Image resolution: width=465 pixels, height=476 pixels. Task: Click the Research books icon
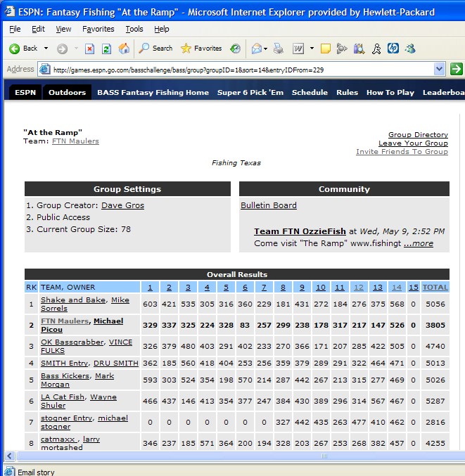(x=359, y=49)
